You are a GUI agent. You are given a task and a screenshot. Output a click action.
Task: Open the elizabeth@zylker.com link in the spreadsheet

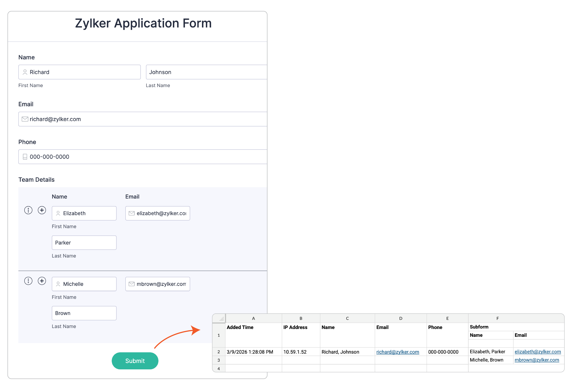[x=538, y=352]
